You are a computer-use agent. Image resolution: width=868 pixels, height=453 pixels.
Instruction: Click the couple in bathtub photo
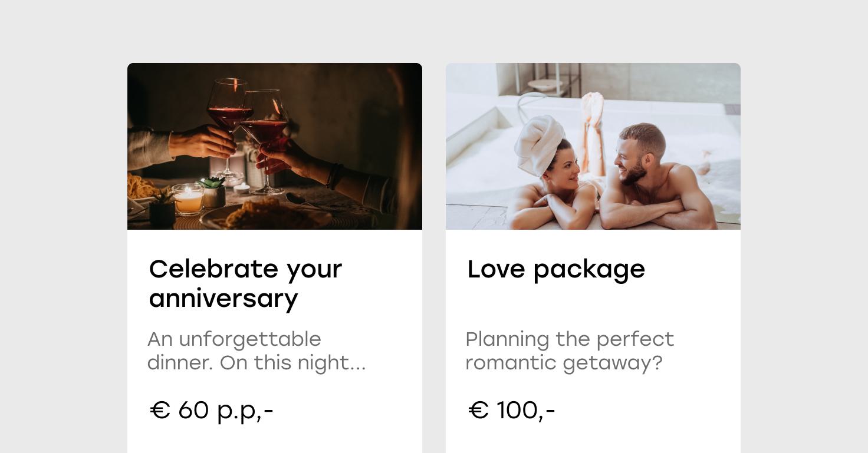point(593,146)
